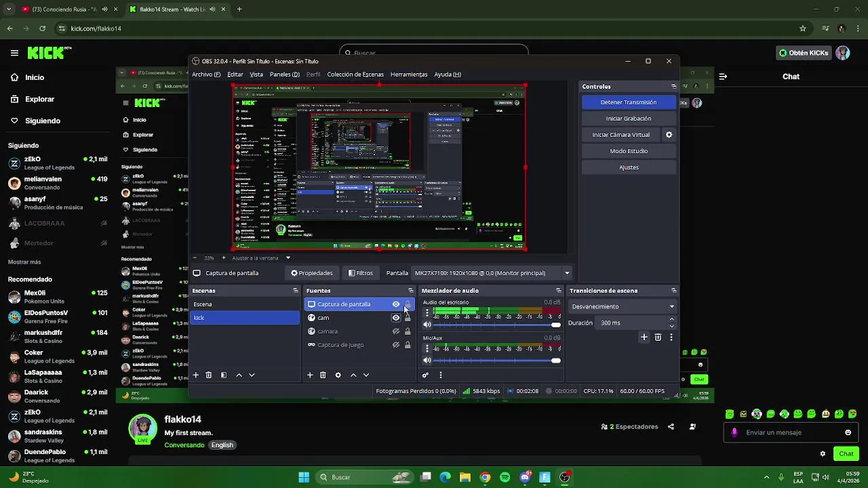Move source down in Fuentes toolbar

[x=366, y=375]
